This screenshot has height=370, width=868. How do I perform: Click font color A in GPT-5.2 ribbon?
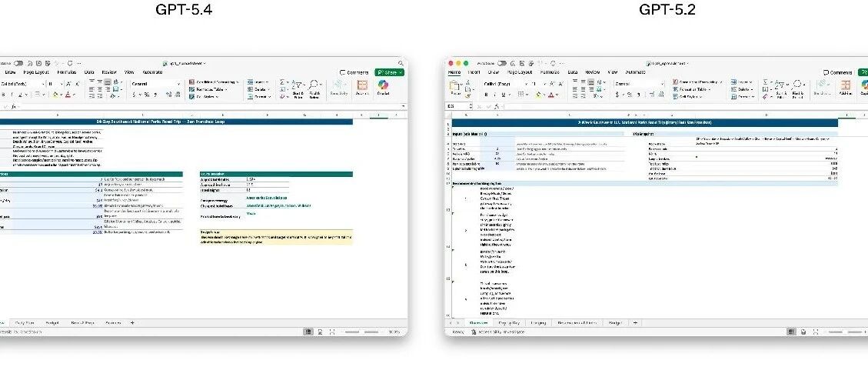pyautogui.click(x=550, y=94)
